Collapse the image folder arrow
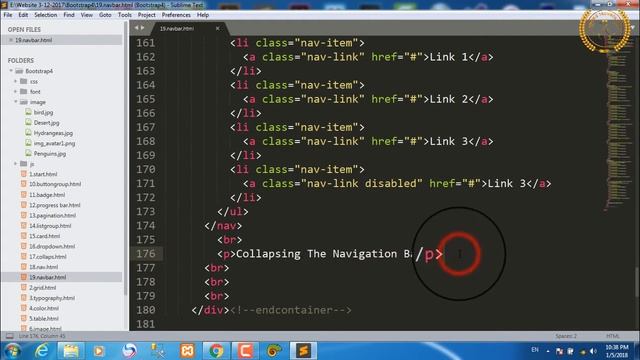 tap(16, 102)
